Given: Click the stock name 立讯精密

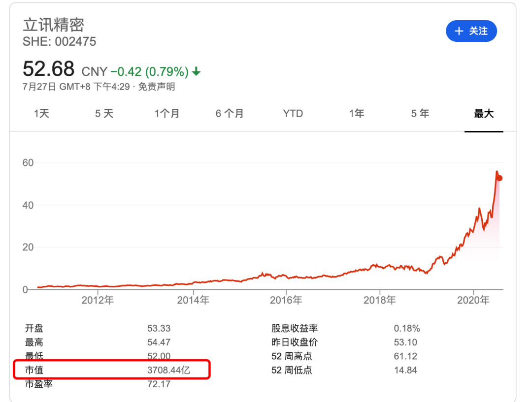Looking at the screenshot, I should (53, 25).
